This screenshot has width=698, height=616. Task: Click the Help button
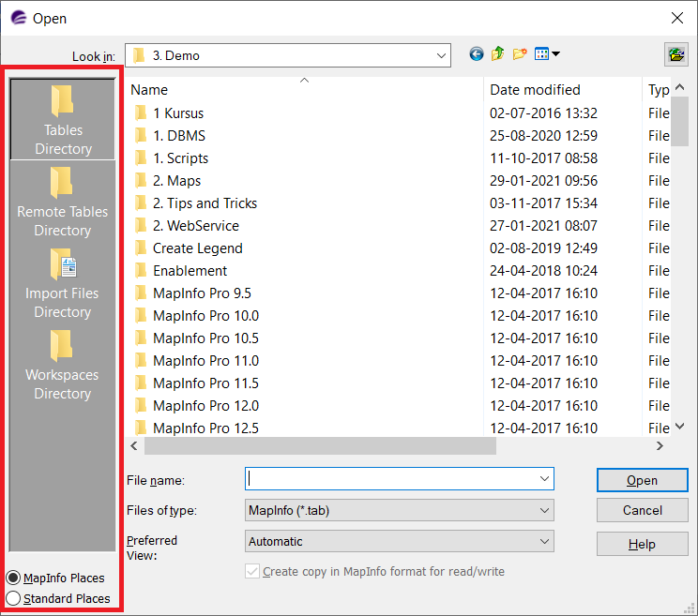[x=642, y=544]
